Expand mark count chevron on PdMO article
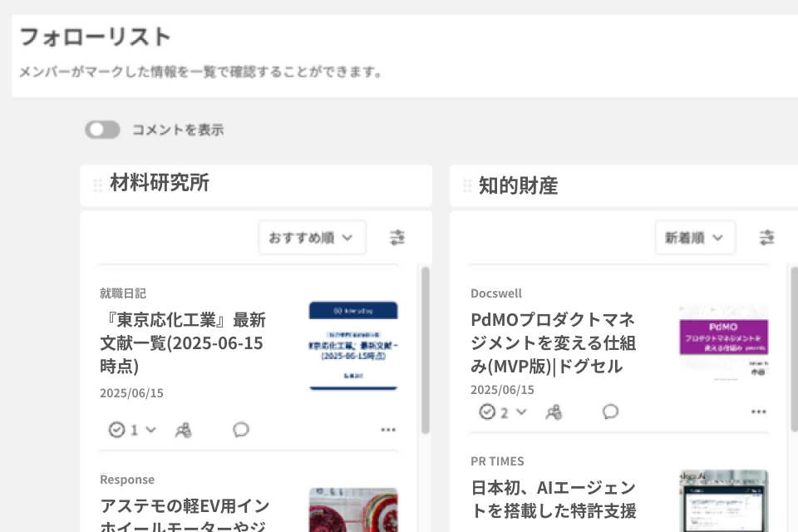This screenshot has width=798, height=532. point(521,411)
